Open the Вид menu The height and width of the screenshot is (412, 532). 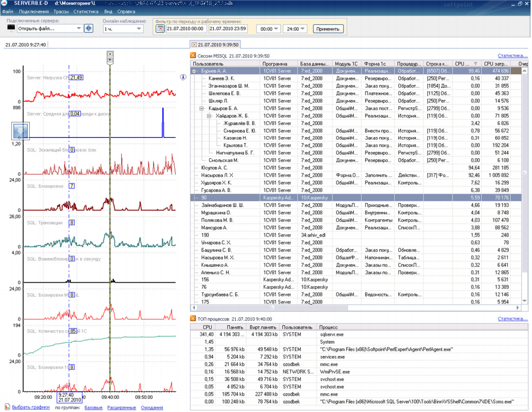(108, 11)
